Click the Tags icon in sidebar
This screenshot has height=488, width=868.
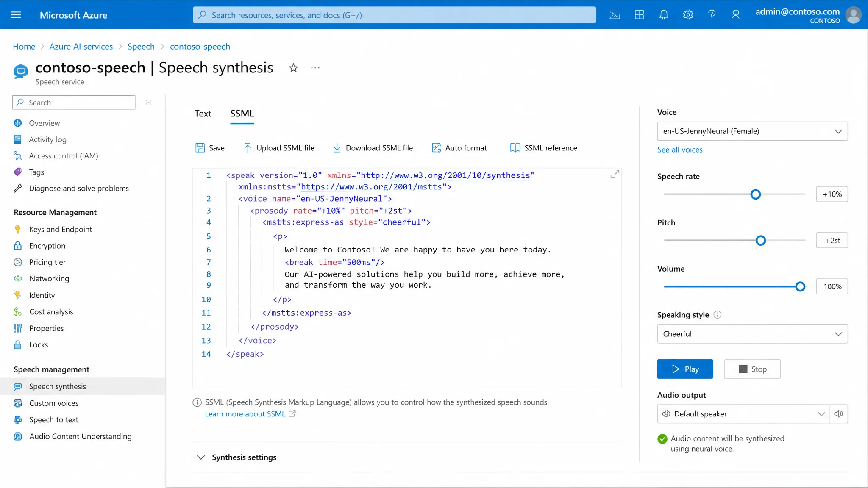click(18, 172)
